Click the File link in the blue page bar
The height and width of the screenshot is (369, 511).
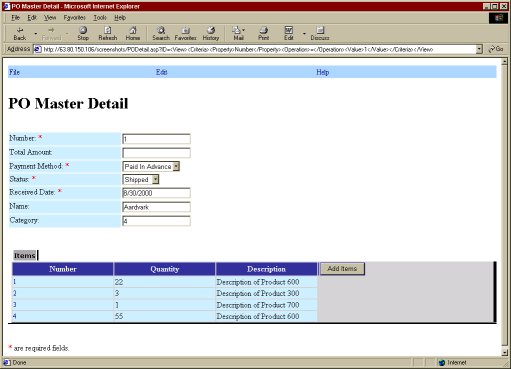click(14, 72)
